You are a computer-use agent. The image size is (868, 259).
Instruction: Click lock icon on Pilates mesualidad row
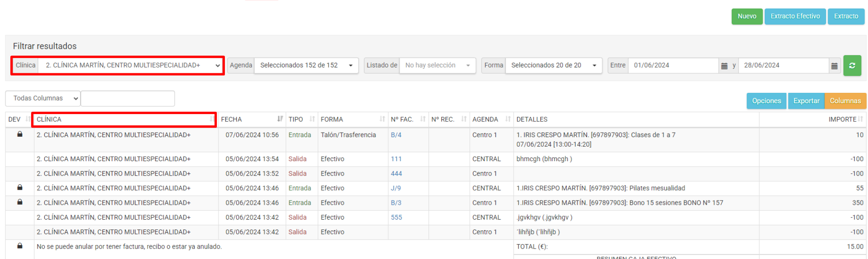pos(20,187)
